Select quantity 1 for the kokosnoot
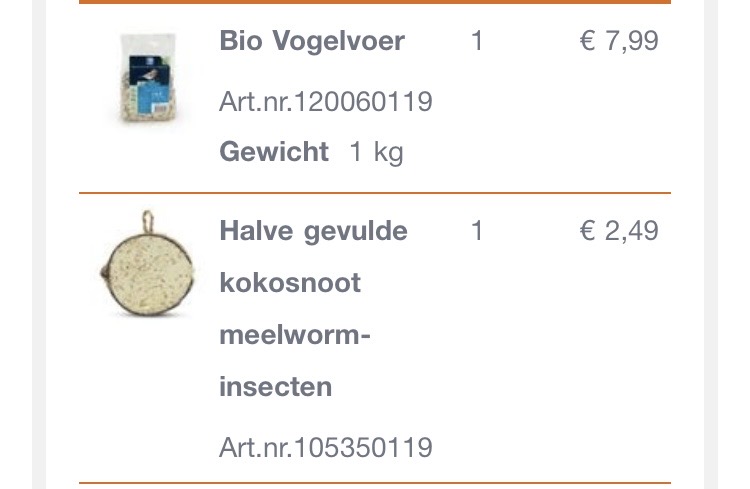Viewport: 750px width, 489px height. tap(477, 231)
